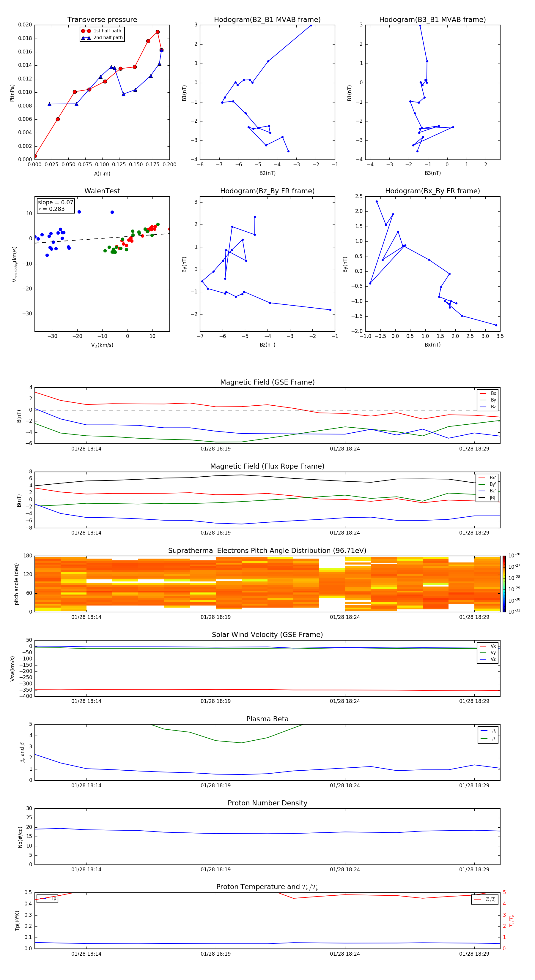Click the Bz(nT) x-axis label
The width and height of the screenshot is (535, 980).
coord(267,345)
